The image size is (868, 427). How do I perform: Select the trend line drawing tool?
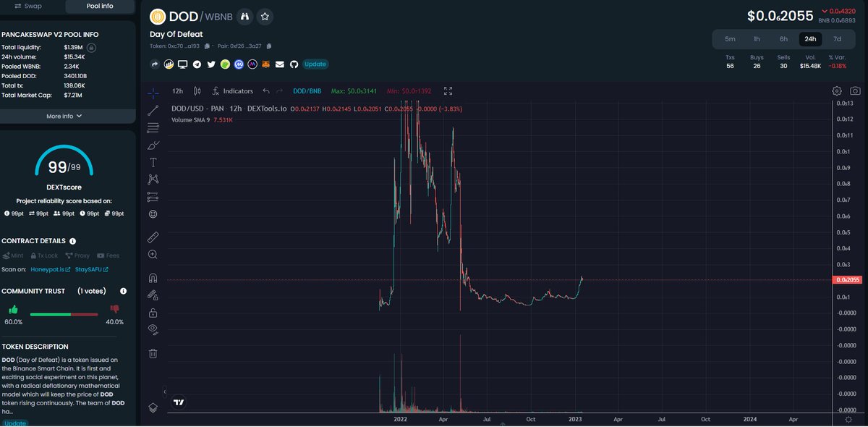(x=153, y=110)
